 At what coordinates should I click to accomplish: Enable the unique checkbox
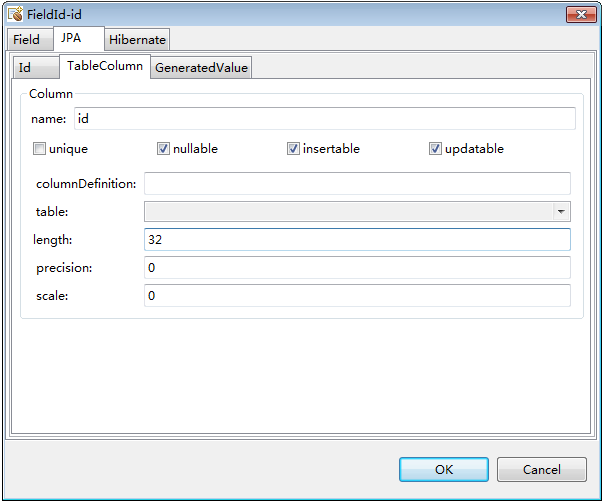pyautogui.click(x=39, y=148)
